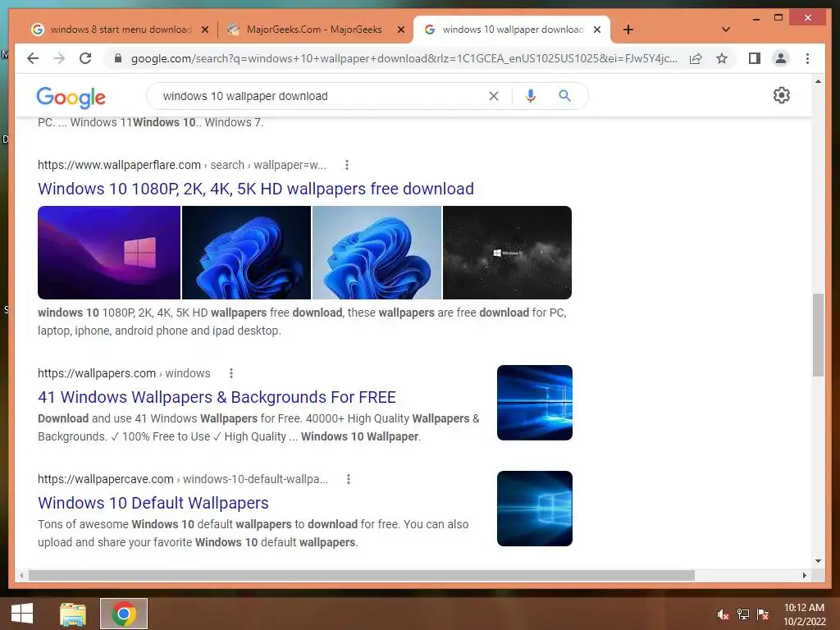The width and height of the screenshot is (840, 630).
Task: Click the muted volume tray icon
Action: 724,614
